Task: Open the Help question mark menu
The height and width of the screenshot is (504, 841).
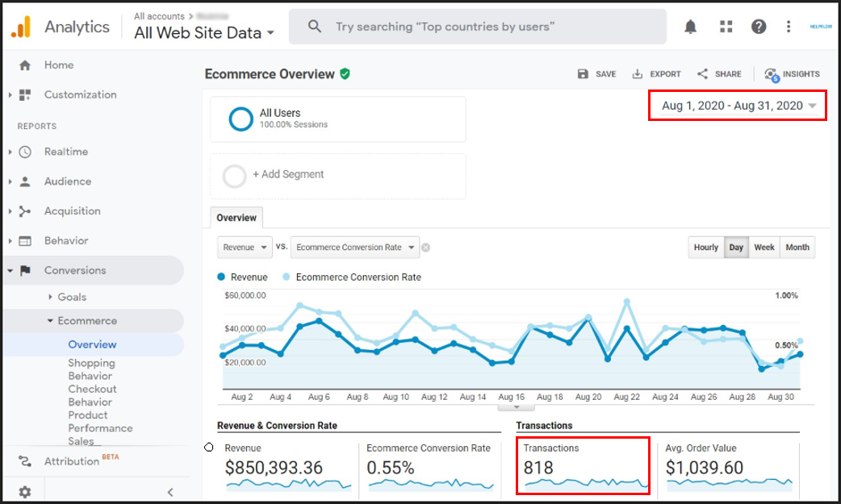Action: click(759, 27)
